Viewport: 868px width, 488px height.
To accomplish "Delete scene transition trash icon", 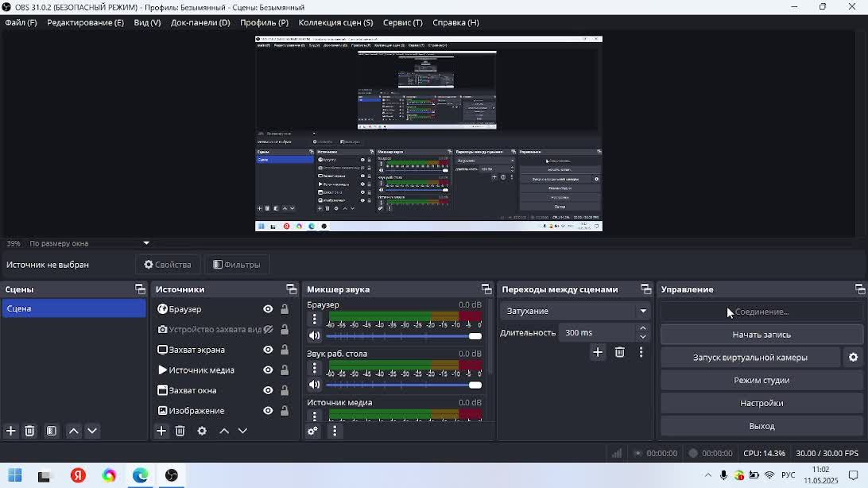I will click(619, 352).
